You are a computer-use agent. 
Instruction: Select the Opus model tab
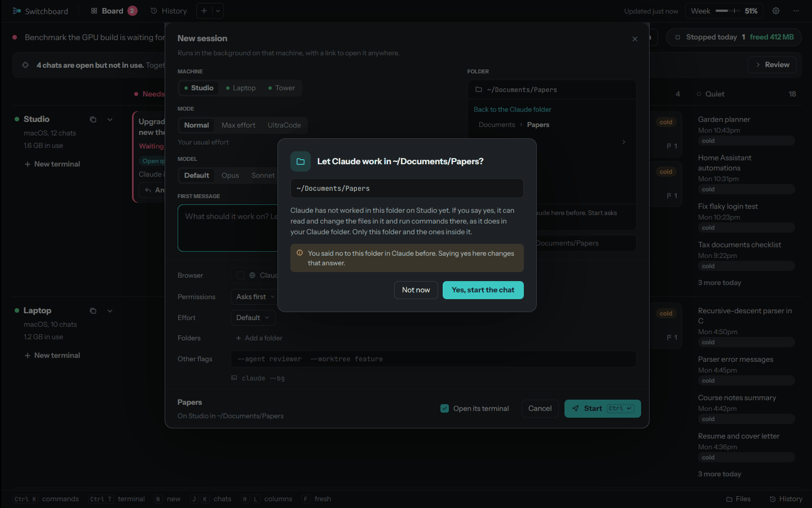click(230, 176)
